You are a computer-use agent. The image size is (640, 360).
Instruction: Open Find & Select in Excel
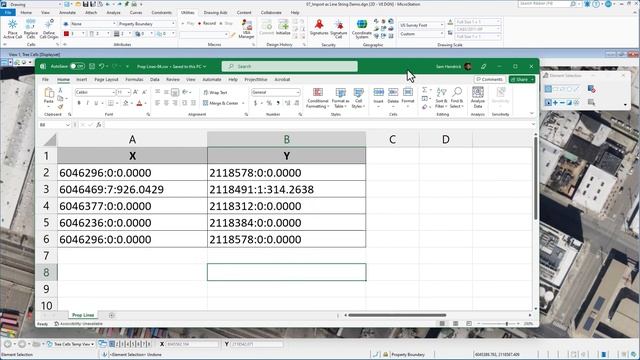[457, 98]
